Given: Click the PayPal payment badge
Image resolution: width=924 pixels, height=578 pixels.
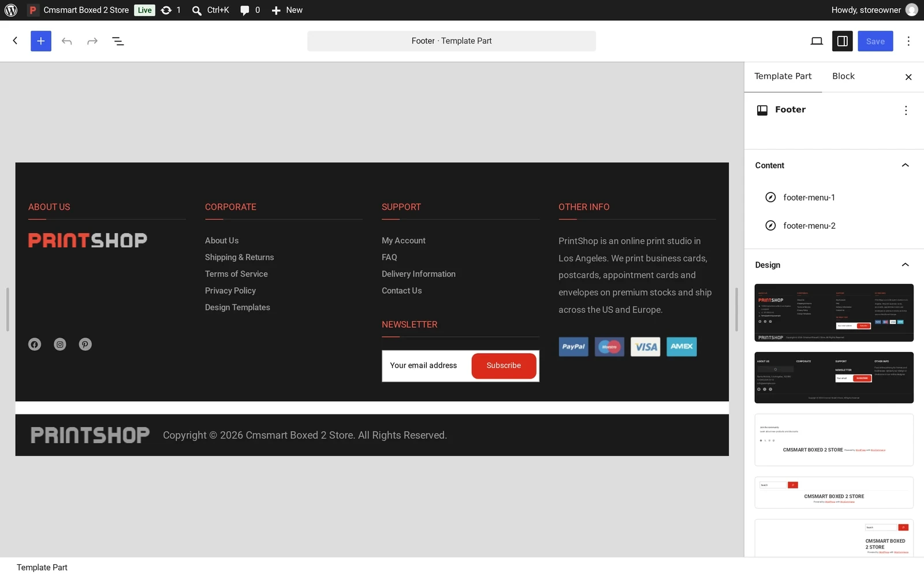Looking at the screenshot, I should tap(573, 347).
